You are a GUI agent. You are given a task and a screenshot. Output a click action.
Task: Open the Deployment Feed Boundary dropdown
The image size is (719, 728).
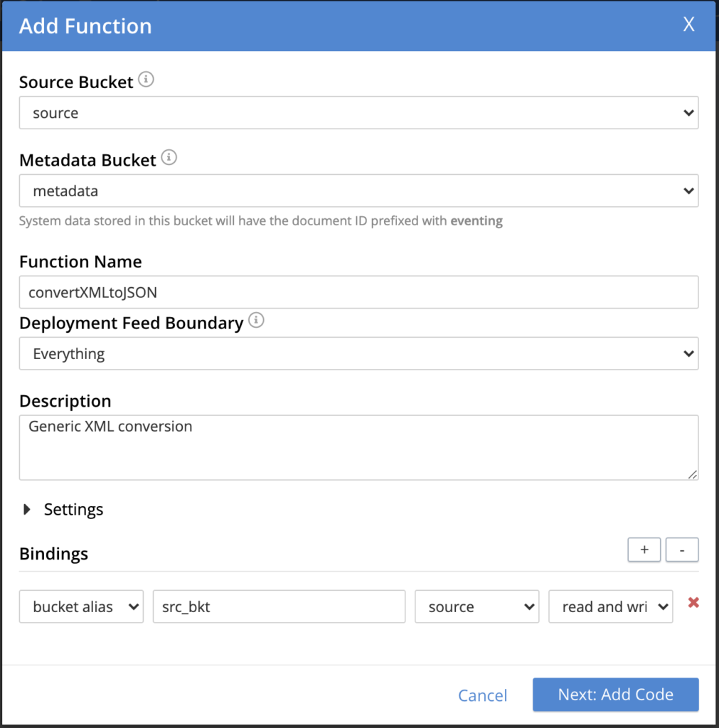click(x=358, y=353)
